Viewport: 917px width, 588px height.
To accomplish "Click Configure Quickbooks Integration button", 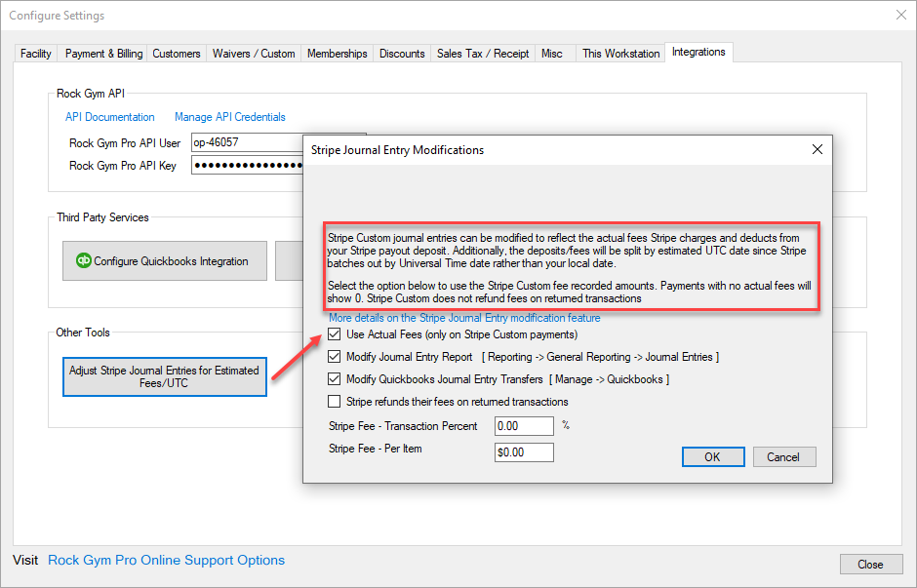I will pos(165,260).
